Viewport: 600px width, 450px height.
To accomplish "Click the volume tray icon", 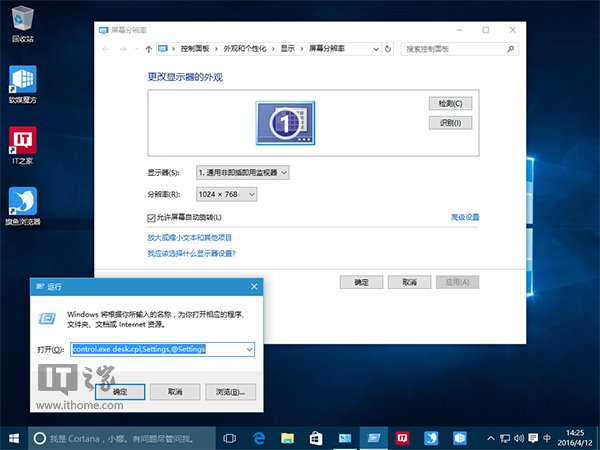I will coord(519,439).
